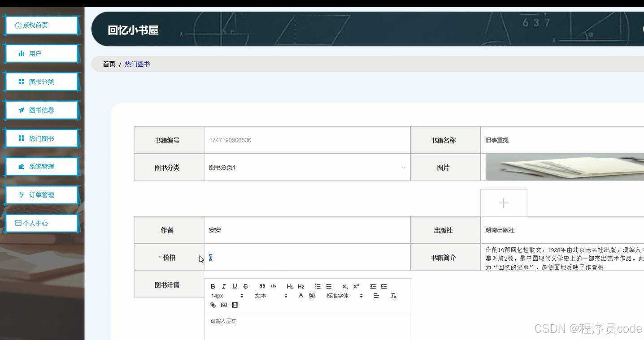Viewport: 644px width, 340px height.
Task: Click the code view icon in the editor
Action: pos(273,286)
